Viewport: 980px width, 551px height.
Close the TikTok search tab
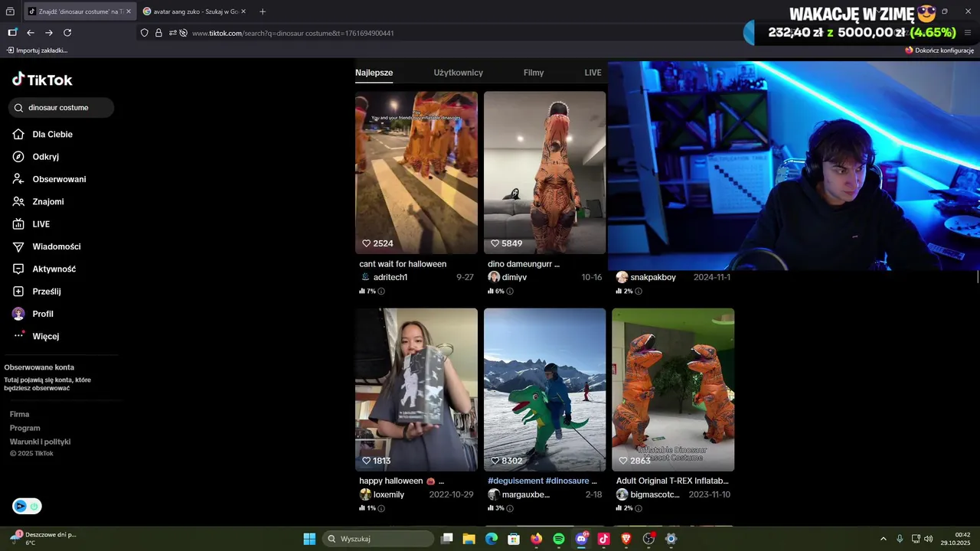click(128, 11)
